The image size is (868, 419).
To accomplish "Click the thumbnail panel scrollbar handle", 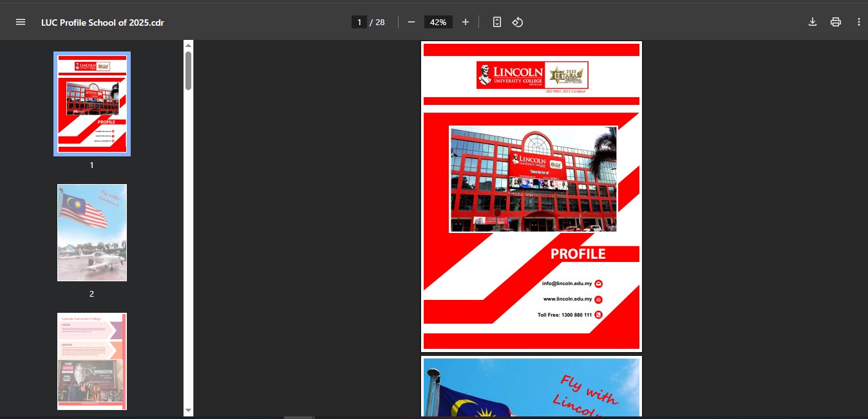I will (188, 70).
